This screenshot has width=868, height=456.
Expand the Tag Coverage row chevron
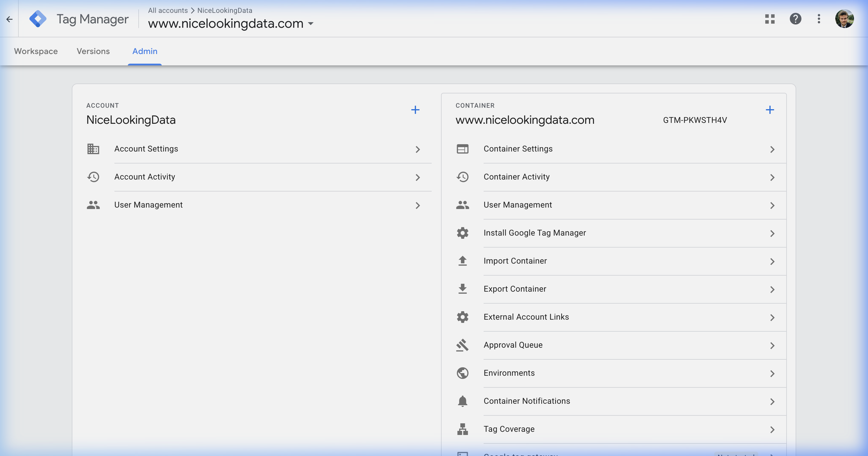(x=773, y=430)
